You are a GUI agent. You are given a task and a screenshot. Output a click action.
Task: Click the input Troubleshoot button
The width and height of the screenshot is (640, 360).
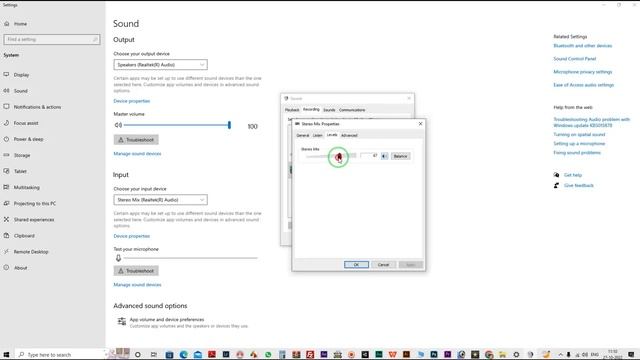click(x=136, y=271)
